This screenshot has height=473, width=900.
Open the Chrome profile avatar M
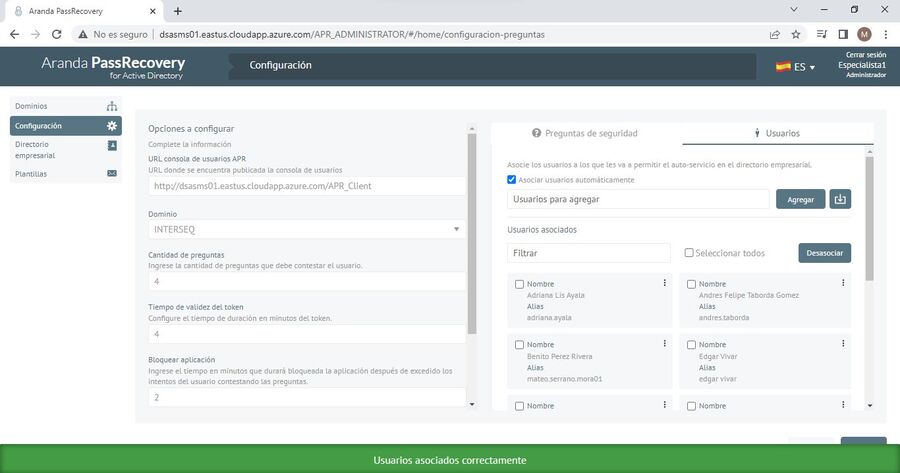pyautogui.click(x=864, y=34)
